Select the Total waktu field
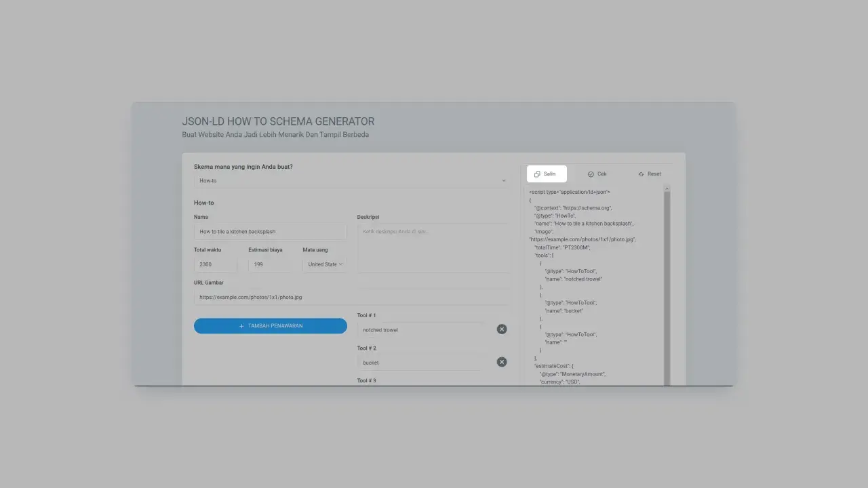Image resolution: width=868 pixels, height=488 pixels. pyautogui.click(x=216, y=264)
